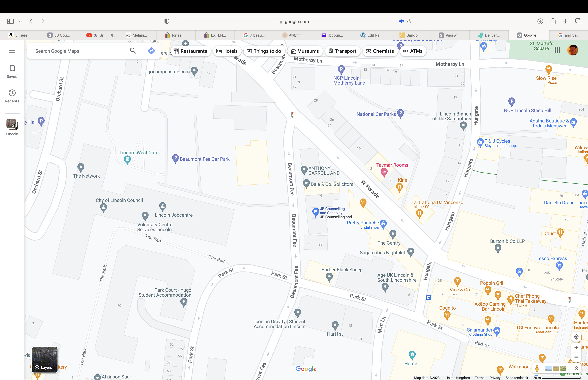
Task: Open sidebar dropdown chevron in Safari toolbar
Action: (x=19, y=21)
